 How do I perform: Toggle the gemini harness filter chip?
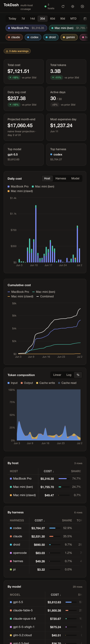point(69,37)
